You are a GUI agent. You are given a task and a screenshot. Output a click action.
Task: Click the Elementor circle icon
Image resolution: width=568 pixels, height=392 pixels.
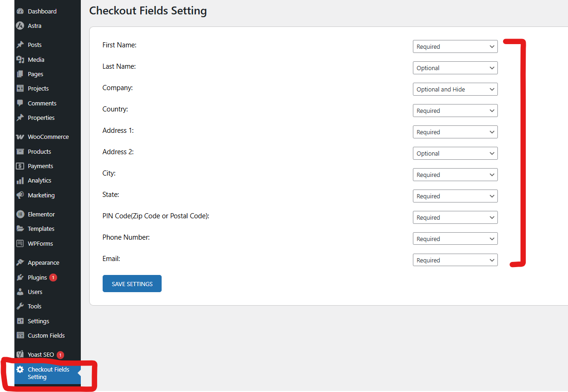20,214
